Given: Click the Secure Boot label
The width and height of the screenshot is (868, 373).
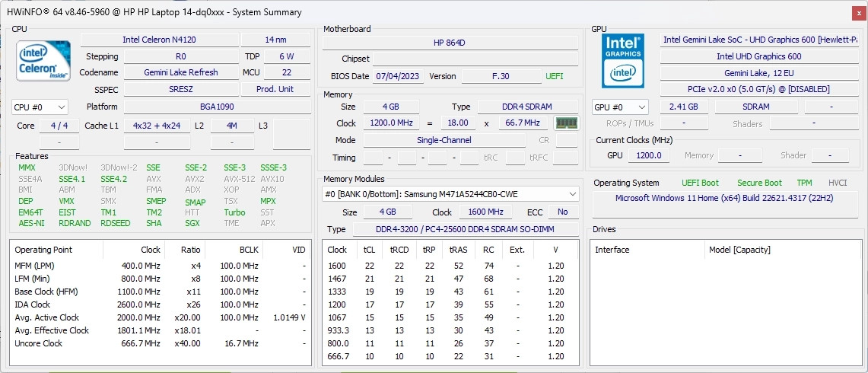Looking at the screenshot, I should 759,183.
